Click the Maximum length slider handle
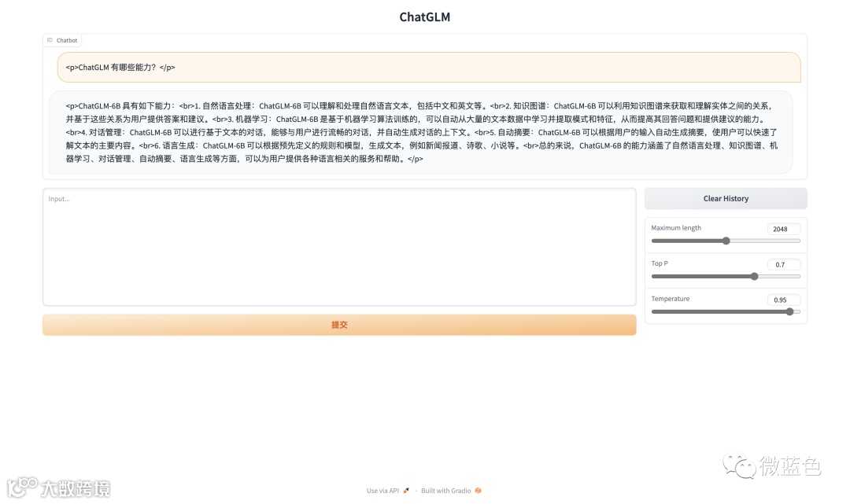The image size is (850, 504). click(726, 241)
